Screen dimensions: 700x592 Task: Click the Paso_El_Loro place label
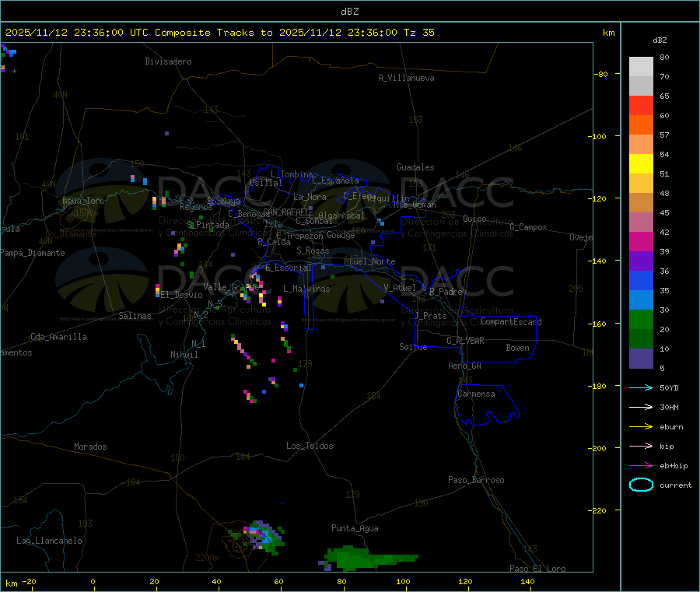pyautogui.click(x=538, y=569)
